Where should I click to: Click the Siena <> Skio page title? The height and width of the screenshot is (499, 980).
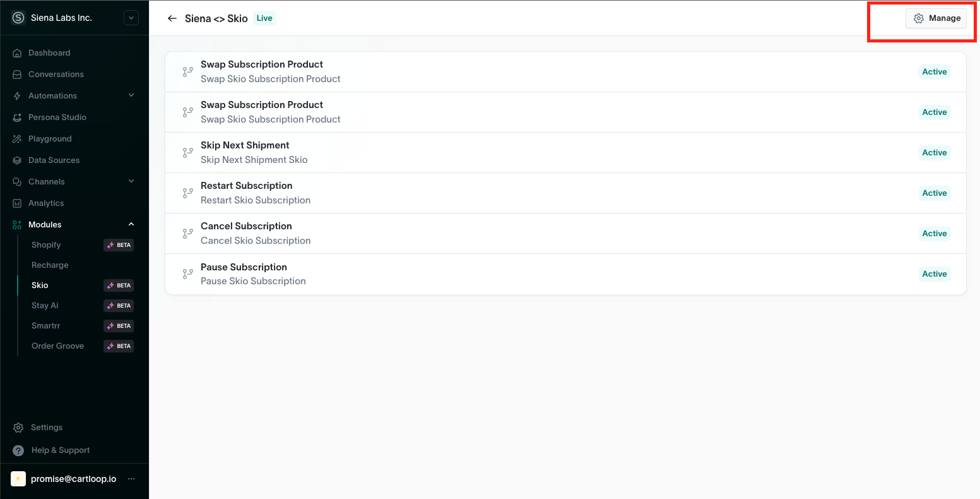pos(216,18)
